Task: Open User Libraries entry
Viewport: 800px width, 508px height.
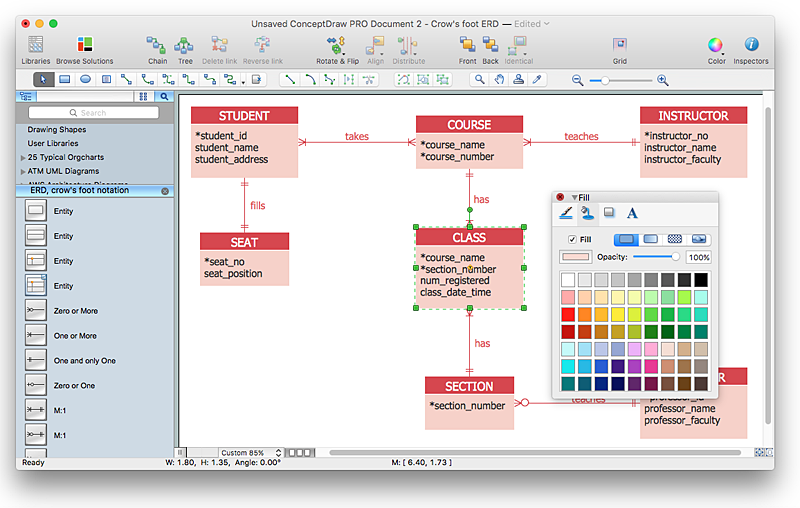Action: click(x=53, y=144)
